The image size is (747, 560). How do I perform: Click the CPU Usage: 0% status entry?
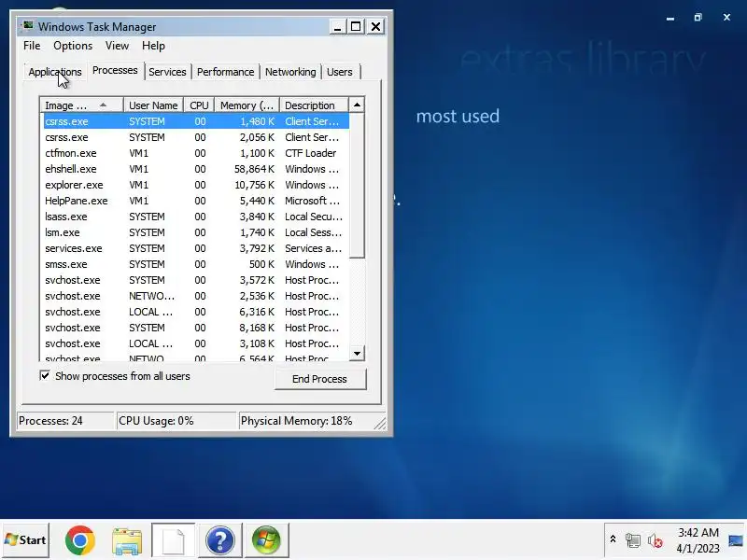176,421
